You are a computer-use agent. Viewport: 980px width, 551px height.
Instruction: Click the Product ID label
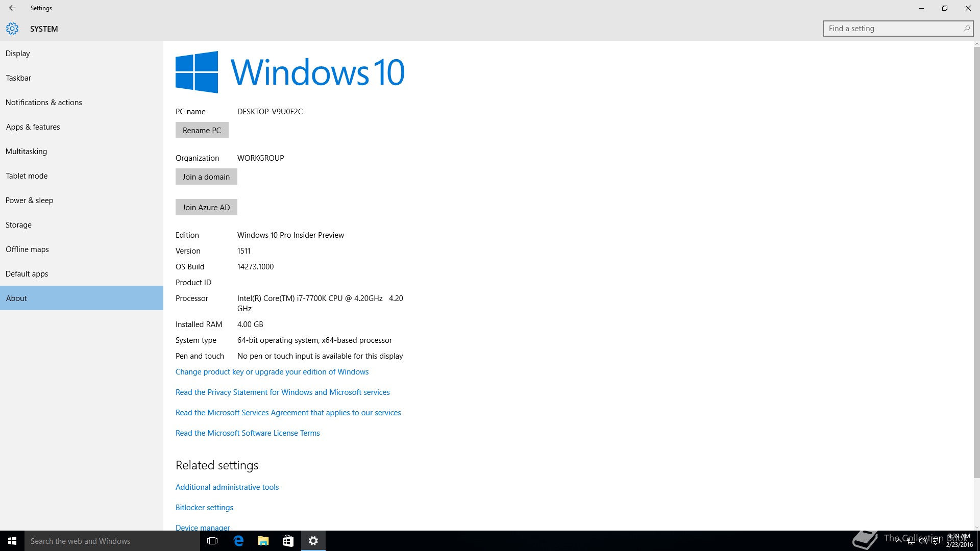coord(193,283)
